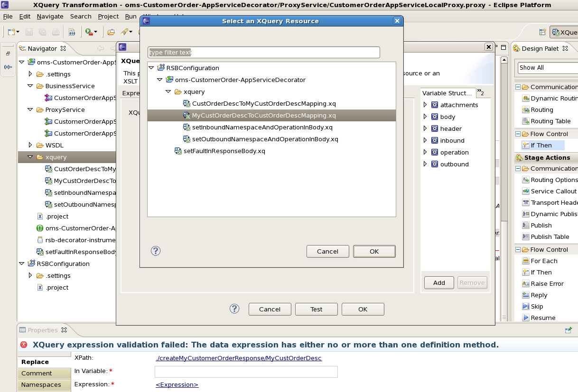This screenshot has width=578, height=392.
Task: Open the Project menu
Action: 108,16
